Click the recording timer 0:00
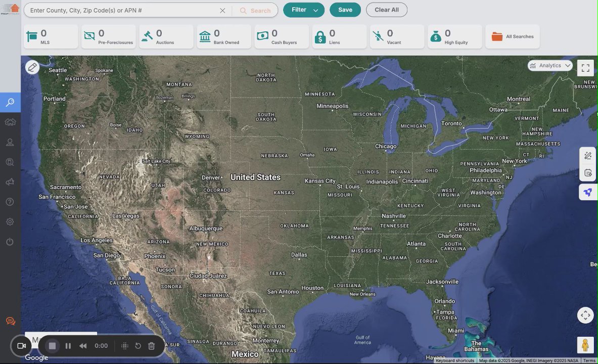Image resolution: width=598 pixels, height=364 pixels. [101, 346]
